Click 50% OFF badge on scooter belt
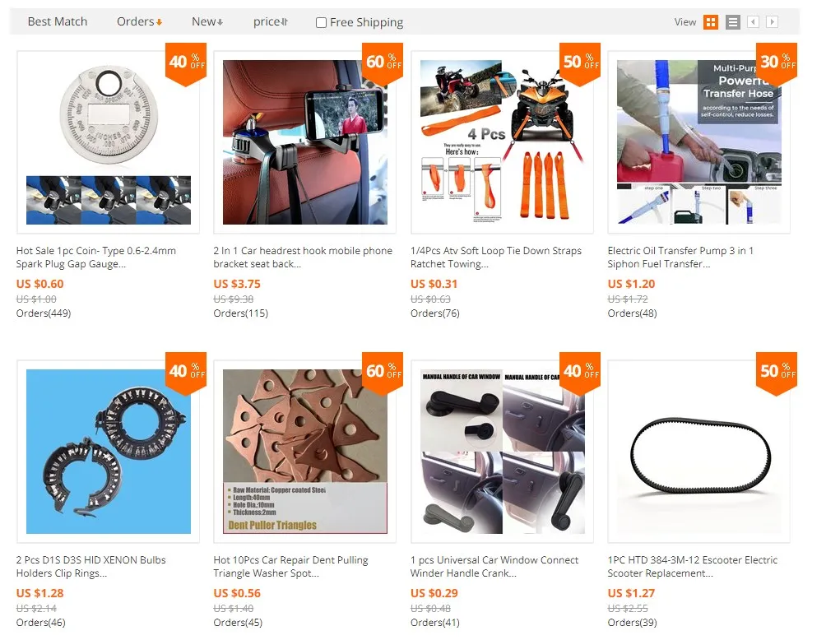The height and width of the screenshot is (640, 840). pyautogui.click(x=777, y=373)
